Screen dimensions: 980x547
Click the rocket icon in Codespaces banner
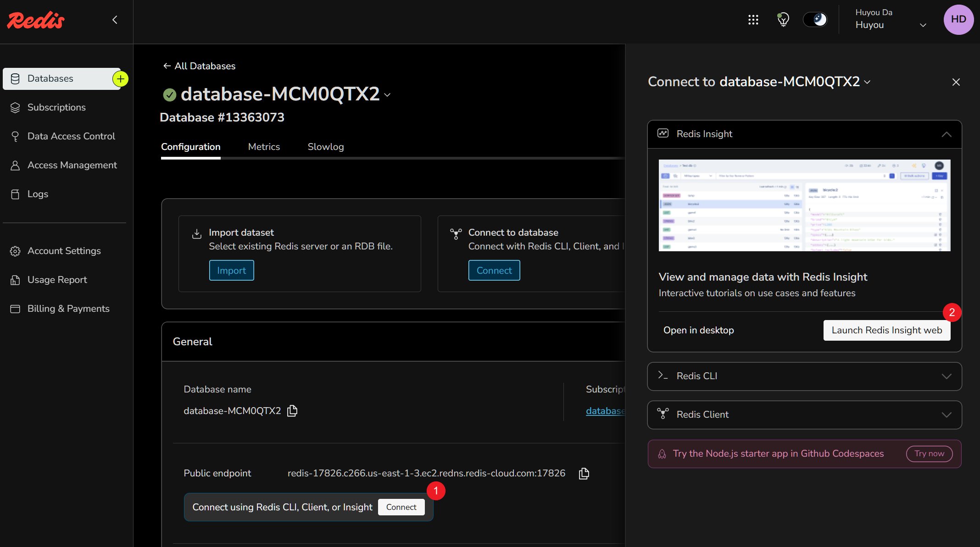pos(662,454)
